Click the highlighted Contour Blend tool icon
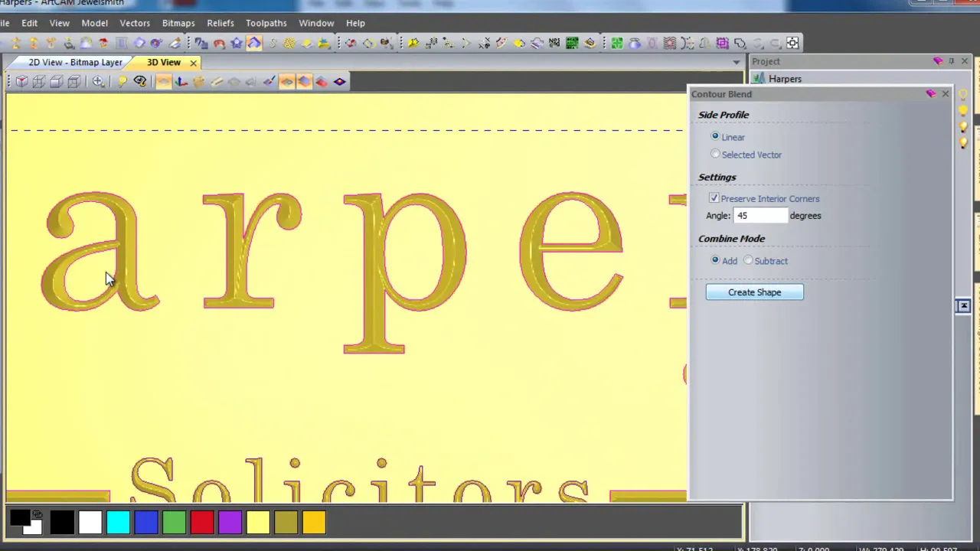 pos(254,43)
